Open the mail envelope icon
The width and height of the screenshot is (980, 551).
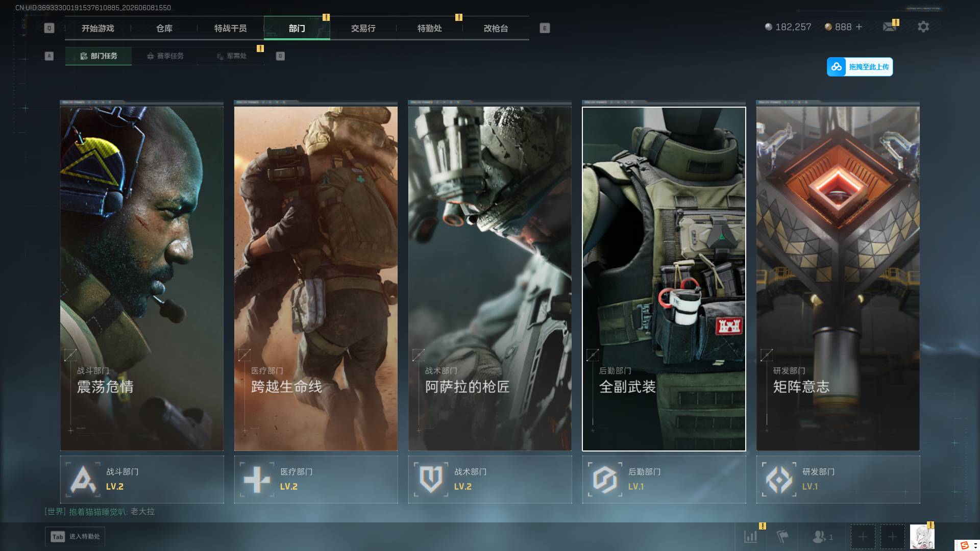[890, 27]
